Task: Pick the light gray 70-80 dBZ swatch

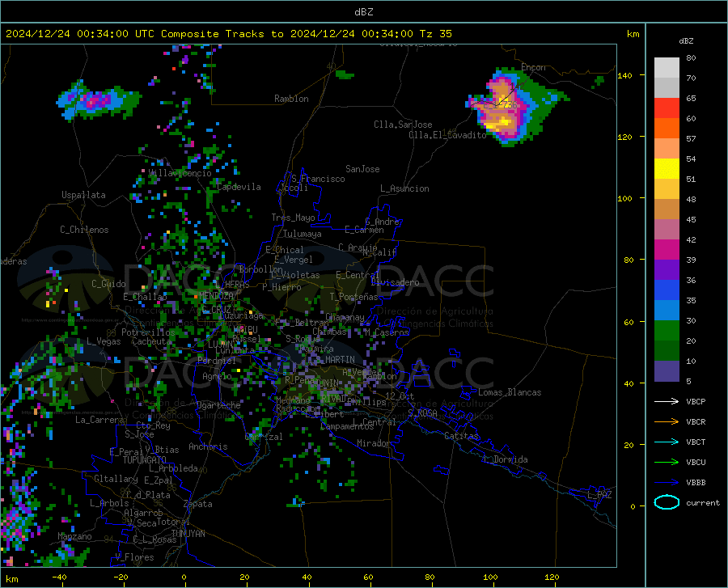Action: tap(667, 68)
